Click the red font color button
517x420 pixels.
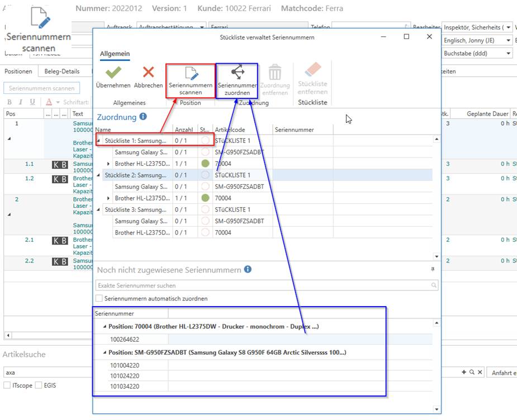click(49, 102)
